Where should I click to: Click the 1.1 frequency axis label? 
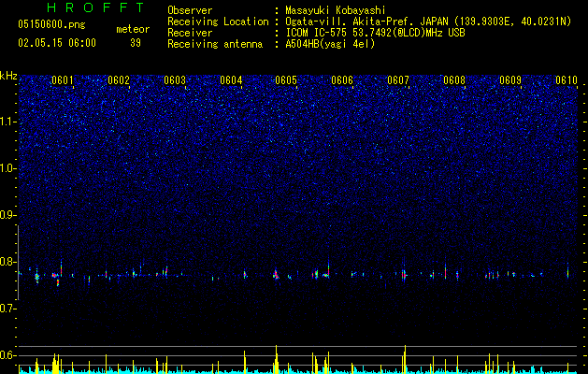(x=8, y=122)
